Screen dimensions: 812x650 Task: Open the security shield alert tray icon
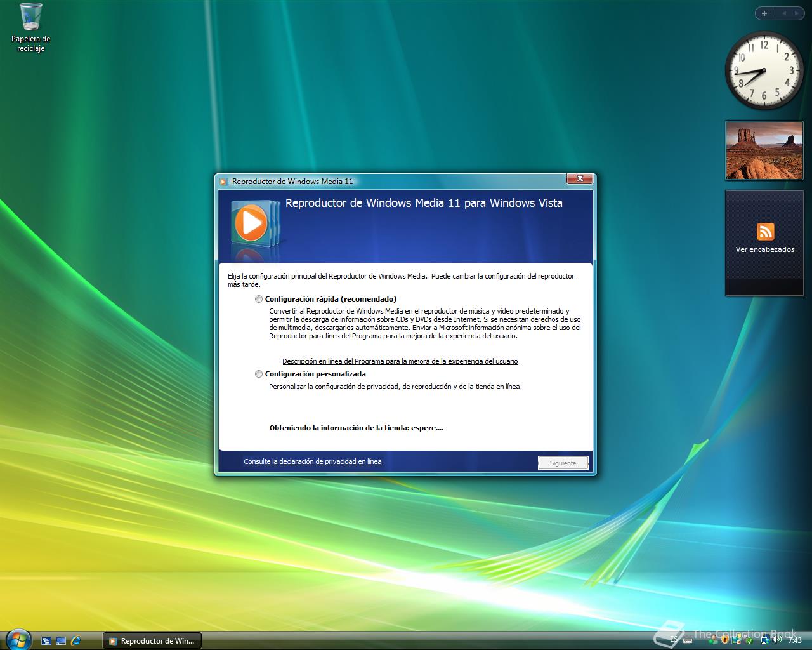click(x=725, y=640)
